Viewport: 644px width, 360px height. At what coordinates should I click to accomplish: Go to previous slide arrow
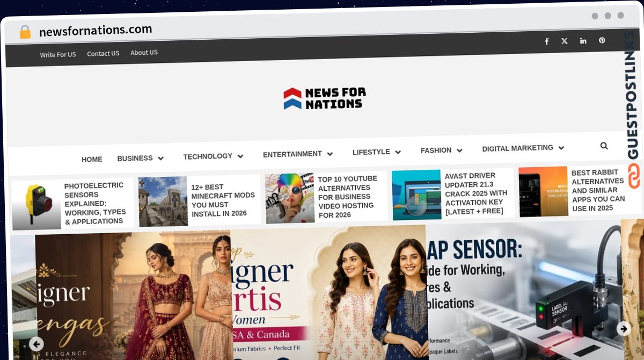tap(36, 344)
